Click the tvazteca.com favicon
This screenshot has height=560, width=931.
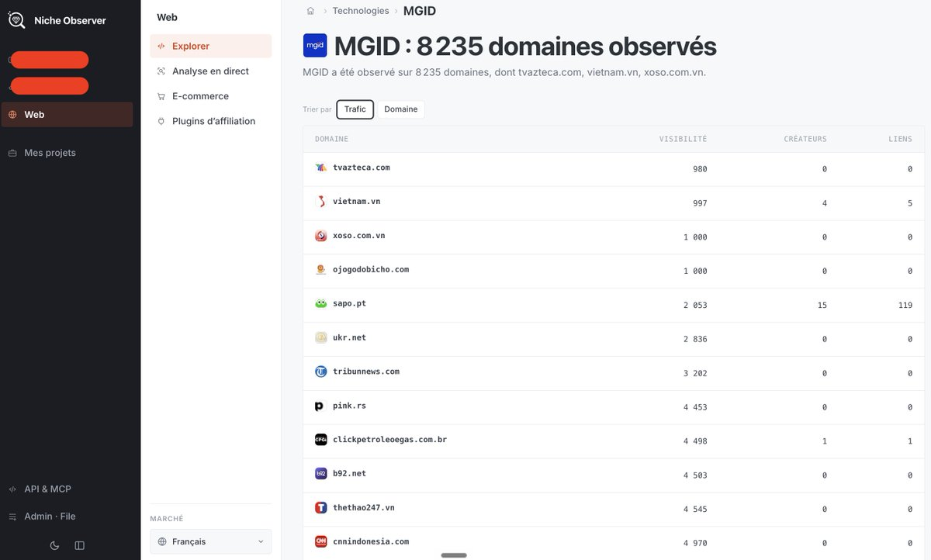point(321,168)
